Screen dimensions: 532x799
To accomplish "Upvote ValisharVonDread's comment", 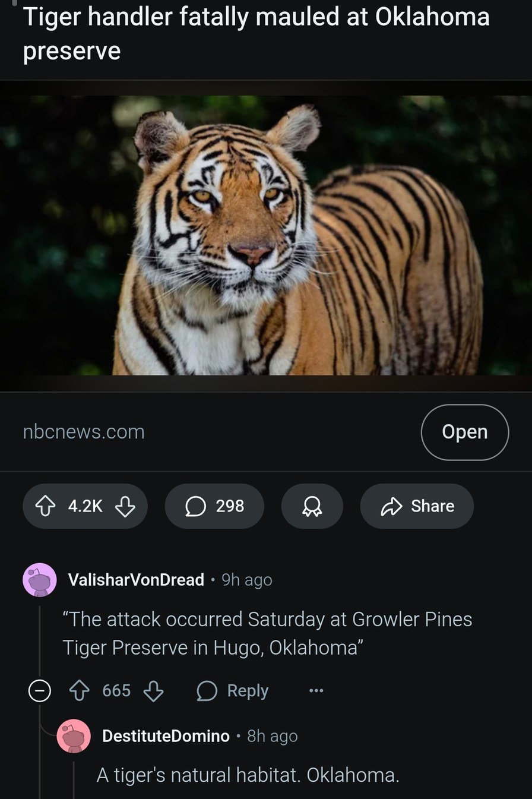I will (x=80, y=690).
